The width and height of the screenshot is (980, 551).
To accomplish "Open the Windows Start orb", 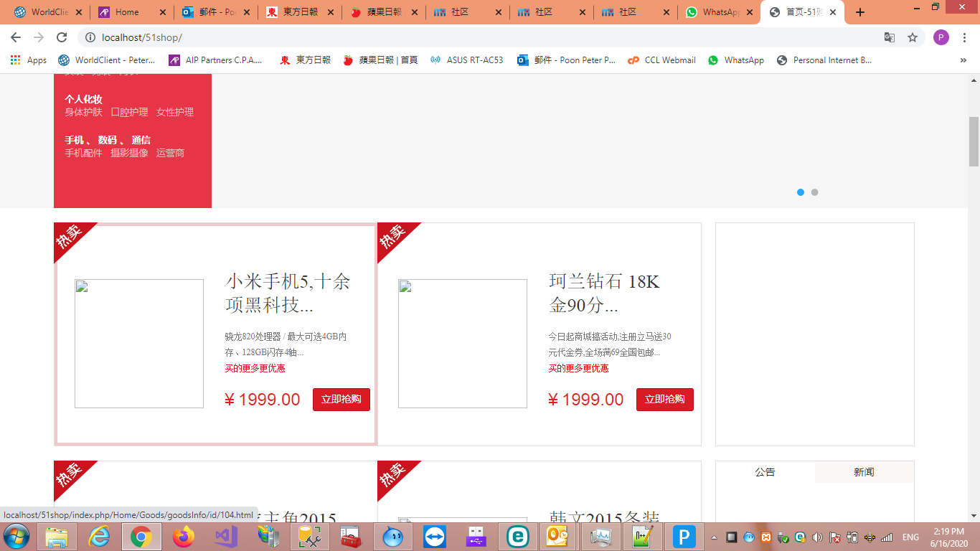I will pyautogui.click(x=17, y=537).
